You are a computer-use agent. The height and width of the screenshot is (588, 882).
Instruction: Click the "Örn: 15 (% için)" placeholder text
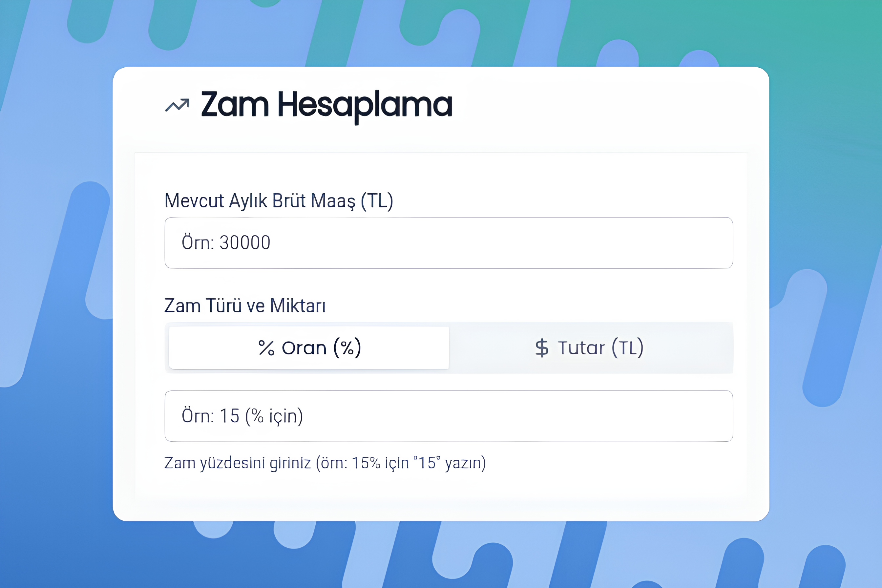click(x=242, y=416)
